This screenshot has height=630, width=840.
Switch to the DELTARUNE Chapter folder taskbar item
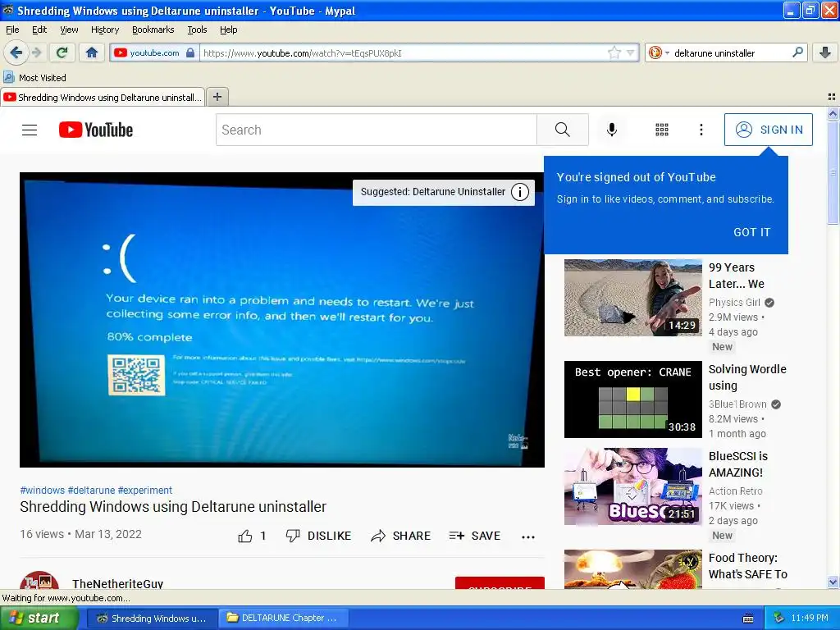tap(284, 619)
